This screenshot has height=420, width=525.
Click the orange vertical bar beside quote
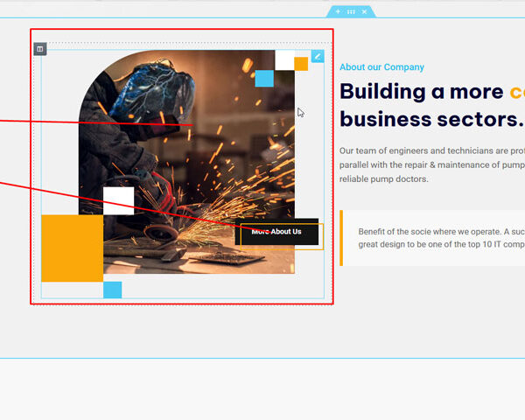(x=341, y=238)
